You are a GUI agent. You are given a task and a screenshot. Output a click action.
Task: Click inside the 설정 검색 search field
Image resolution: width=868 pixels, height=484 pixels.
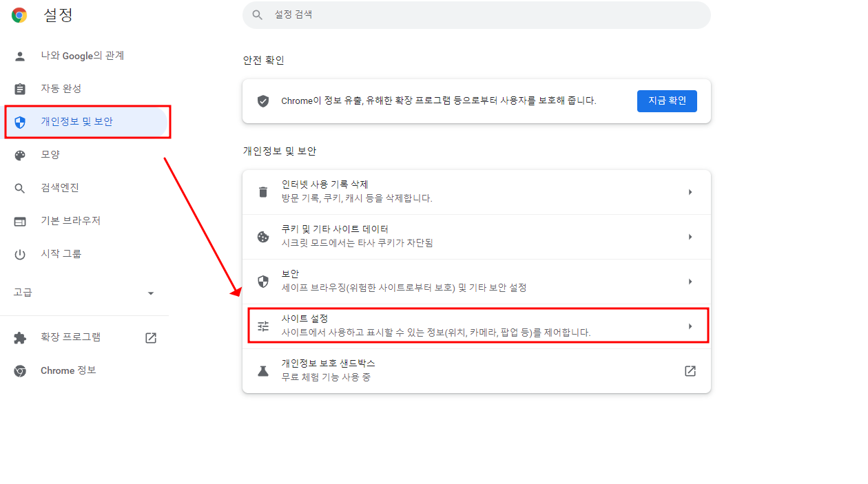[x=475, y=14]
